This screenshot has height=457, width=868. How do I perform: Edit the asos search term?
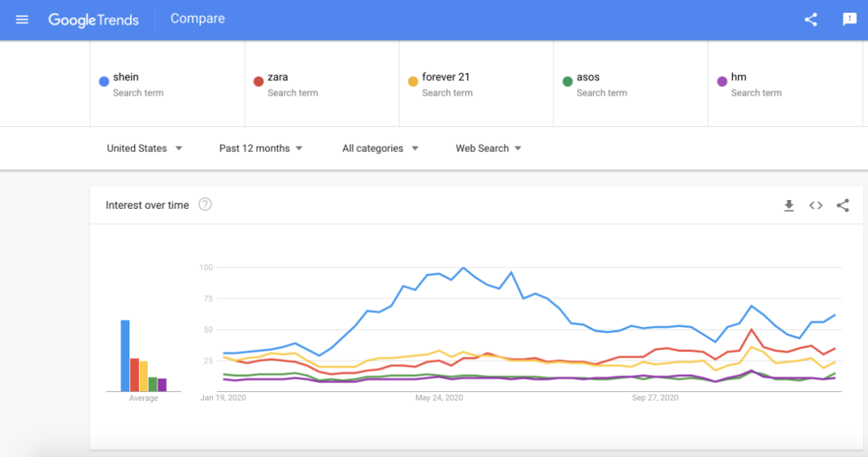pyautogui.click(x=631, y=84)
